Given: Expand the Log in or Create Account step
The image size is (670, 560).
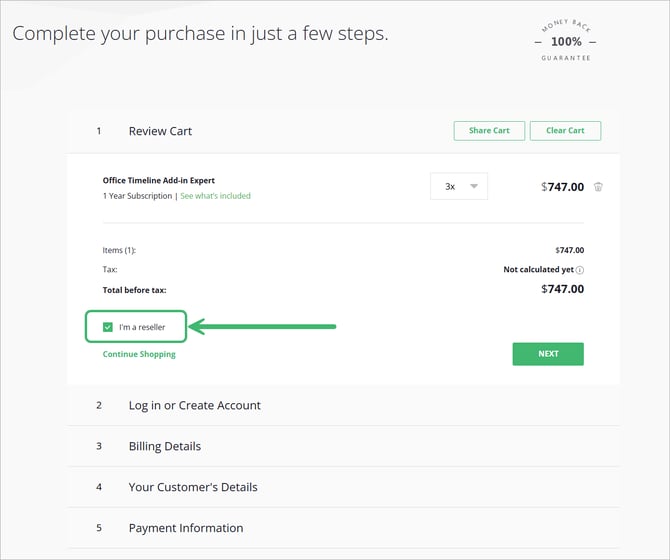Looking at the screenshot, I should (x=194, y=405).
